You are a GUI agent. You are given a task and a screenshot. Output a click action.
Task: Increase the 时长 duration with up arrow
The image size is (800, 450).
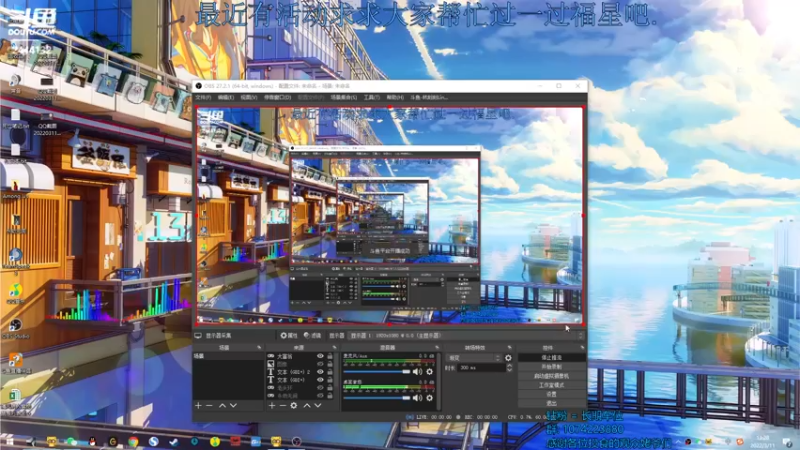pyautogui.click(x=509, y=365)
